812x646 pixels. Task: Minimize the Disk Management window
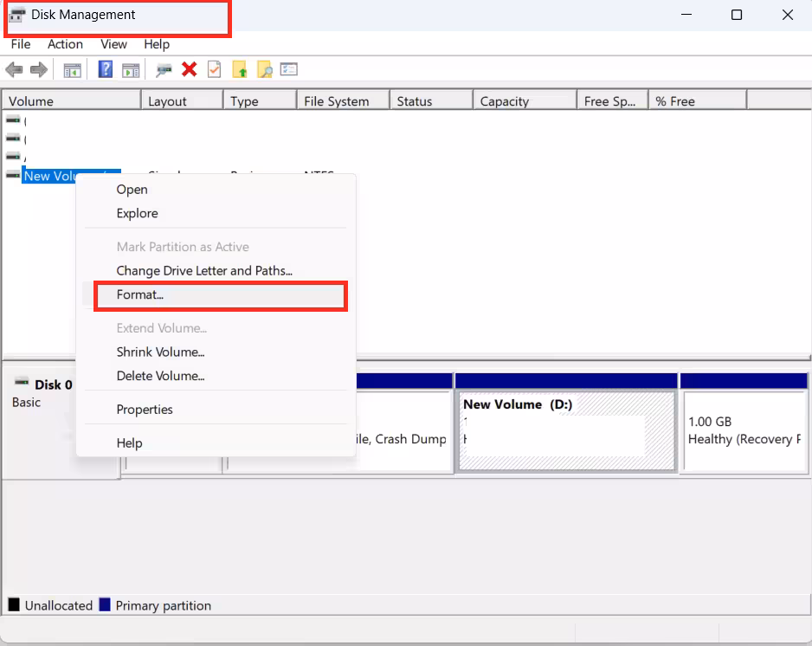[686, 15]
